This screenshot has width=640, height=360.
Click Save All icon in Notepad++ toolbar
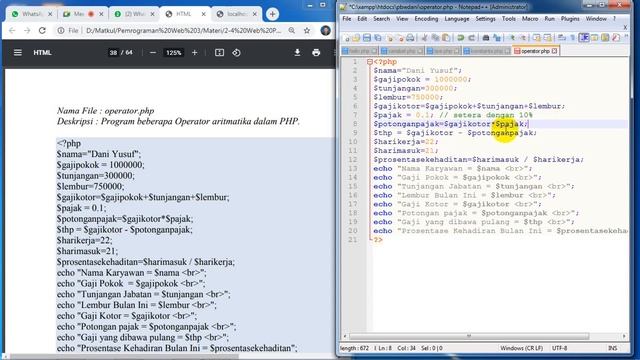pos(378,38)
